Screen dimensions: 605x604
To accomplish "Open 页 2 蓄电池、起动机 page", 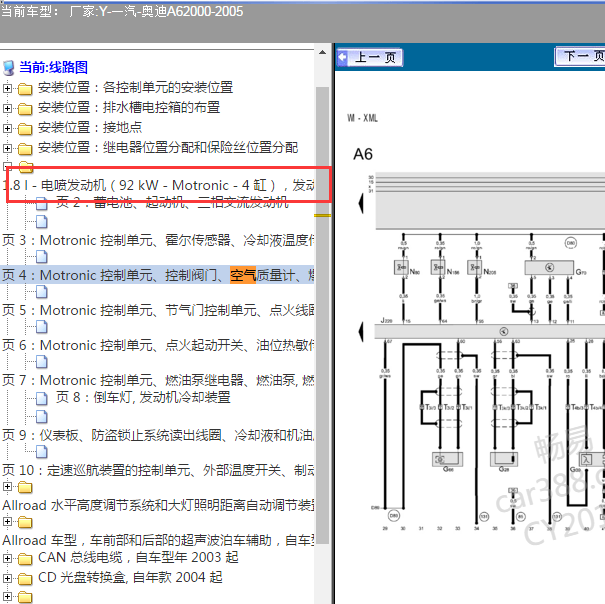I will [x=172, y=202].
